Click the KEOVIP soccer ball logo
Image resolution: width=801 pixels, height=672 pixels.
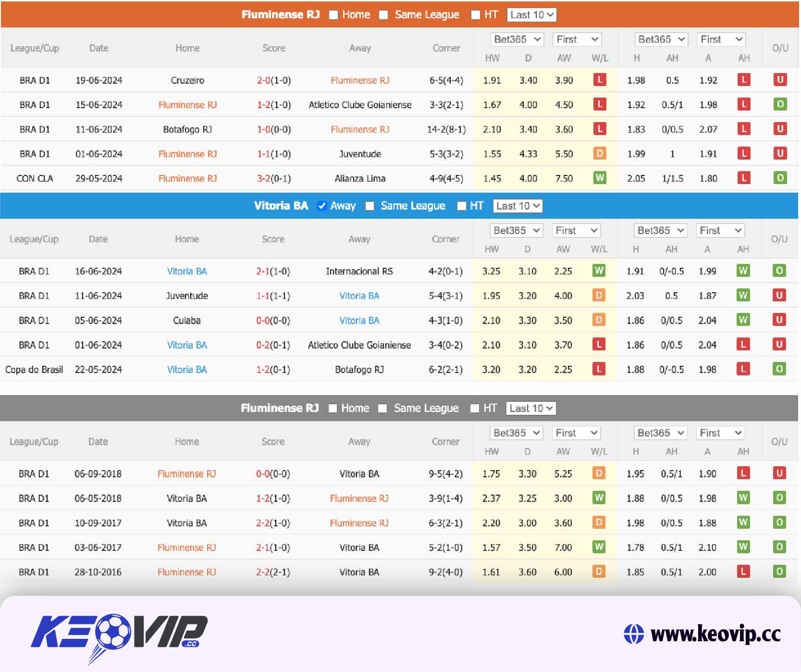113,631
